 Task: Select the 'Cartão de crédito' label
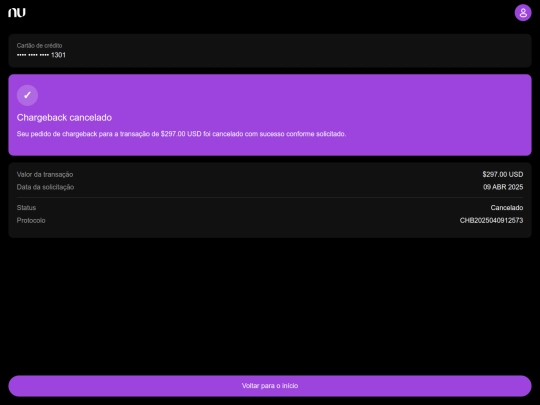(39, 45)
